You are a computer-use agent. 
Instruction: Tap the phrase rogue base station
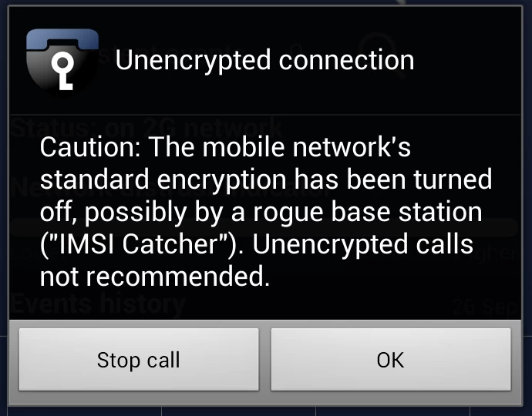[x=368, y=212]
